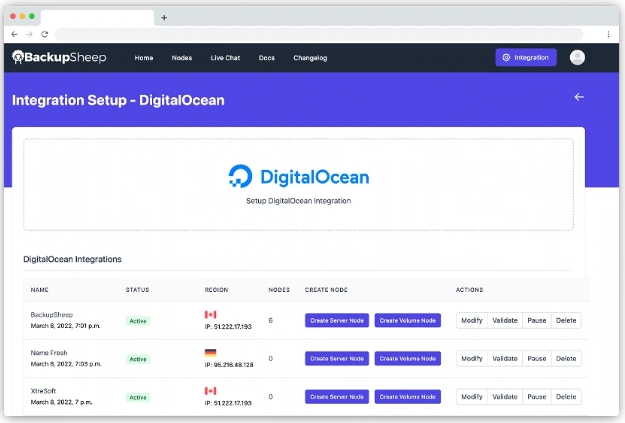Open the Nodes menu item
Image resolution: width=625 pixels, height=423 pixels.
point(182,58)
